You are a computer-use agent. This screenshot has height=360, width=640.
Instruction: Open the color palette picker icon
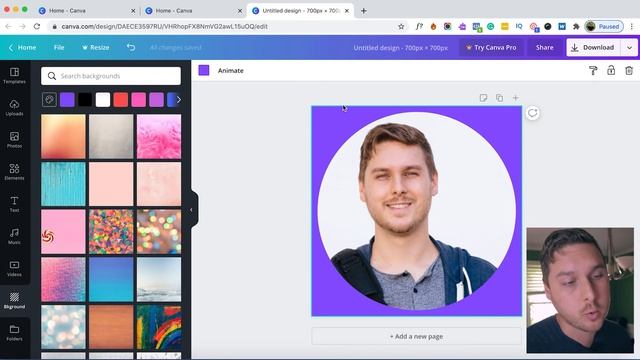(49, 100)
